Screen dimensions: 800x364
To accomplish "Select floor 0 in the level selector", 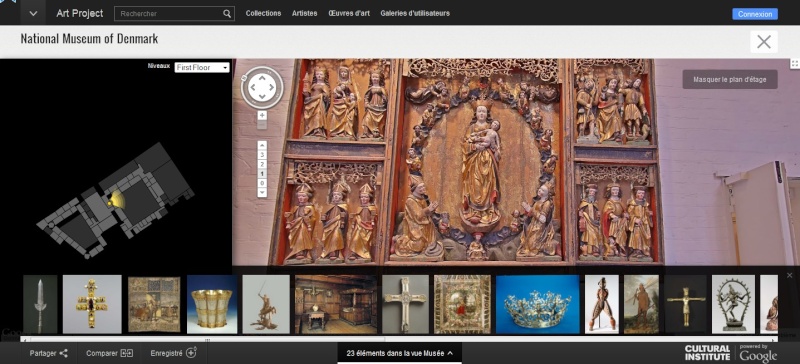I will tap(262, 183).
